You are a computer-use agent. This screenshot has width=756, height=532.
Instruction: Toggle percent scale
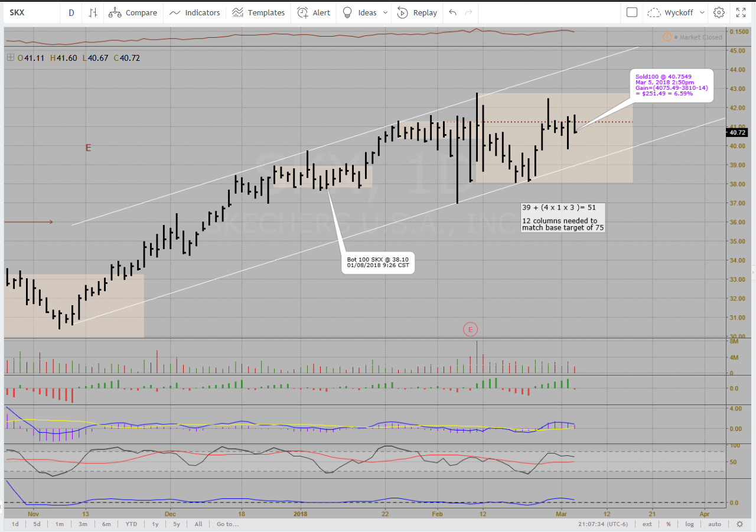coord(669,524)
